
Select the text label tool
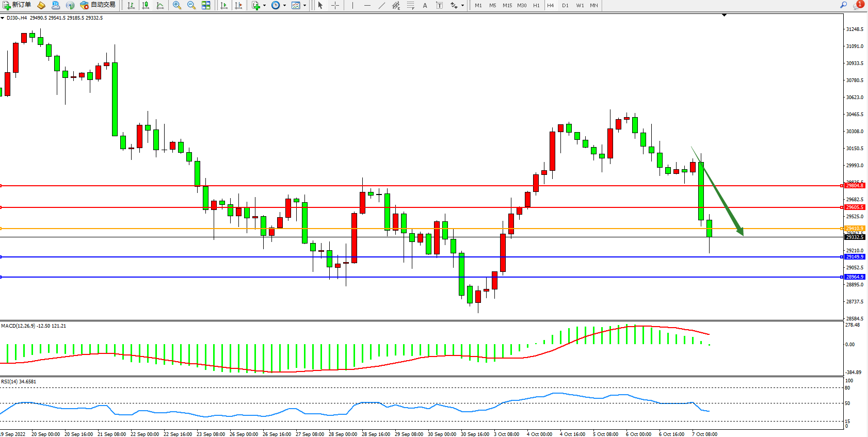[x=425, y=5]
